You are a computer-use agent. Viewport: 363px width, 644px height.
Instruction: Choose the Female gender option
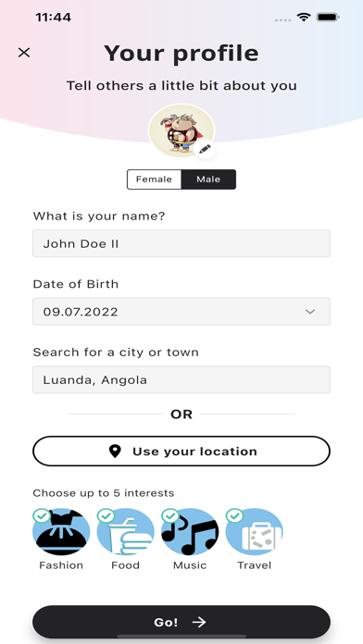[154, 180]
